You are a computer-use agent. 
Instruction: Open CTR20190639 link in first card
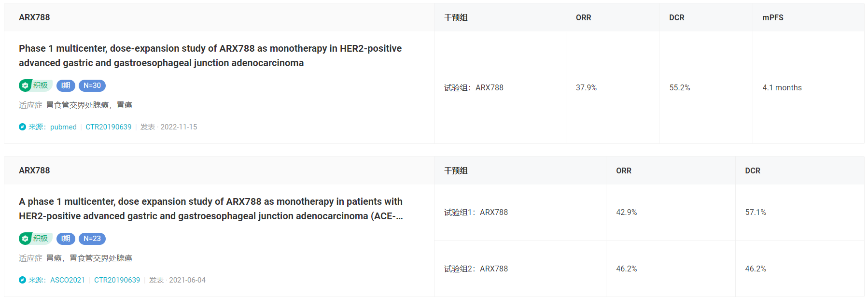(x=109, y=127)
